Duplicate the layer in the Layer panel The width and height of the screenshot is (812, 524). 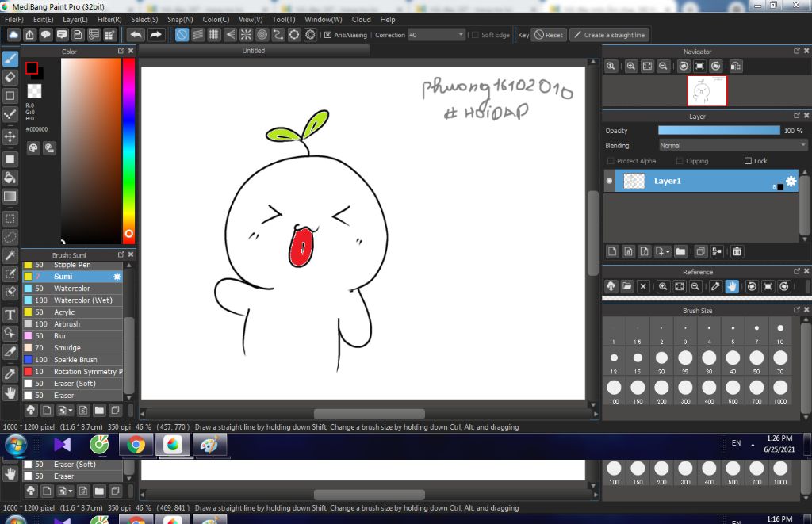pyautogui.click(x=700, y=251)
